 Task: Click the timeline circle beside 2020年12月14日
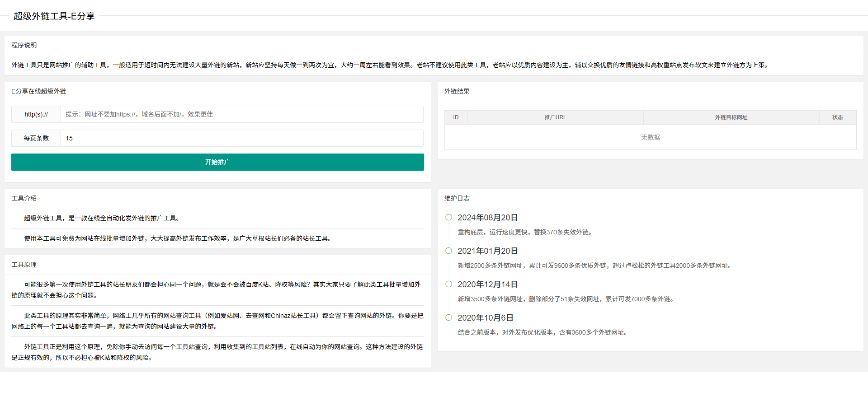tap(448, 284)
